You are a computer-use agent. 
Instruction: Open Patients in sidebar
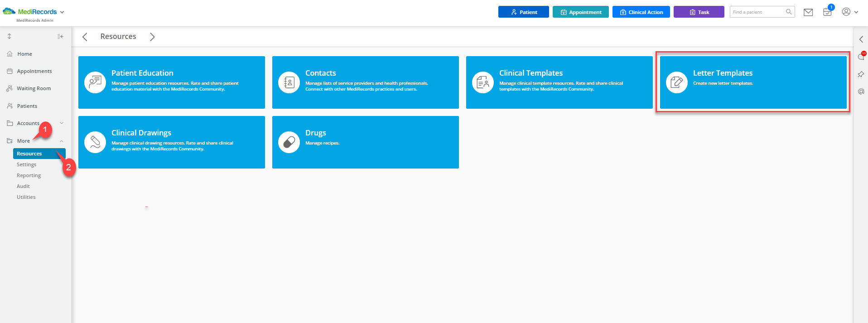tap(27, 106)
